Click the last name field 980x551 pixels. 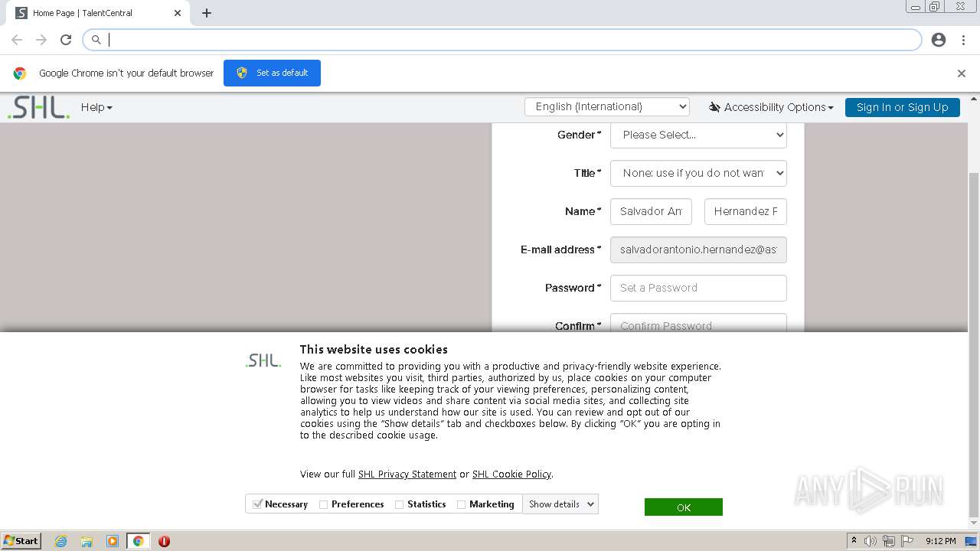[746, 211]
